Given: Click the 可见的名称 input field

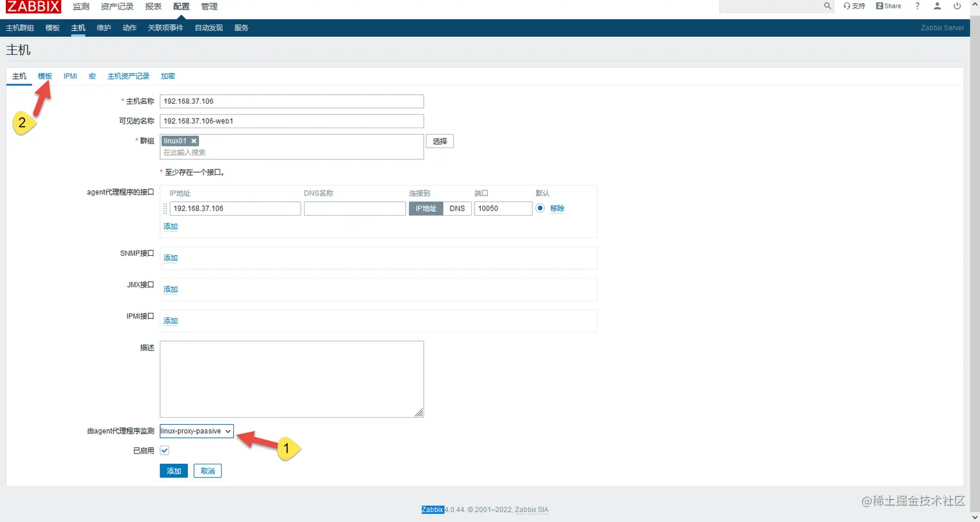Looking at the screenshot, I should click(x=292, y=121).
